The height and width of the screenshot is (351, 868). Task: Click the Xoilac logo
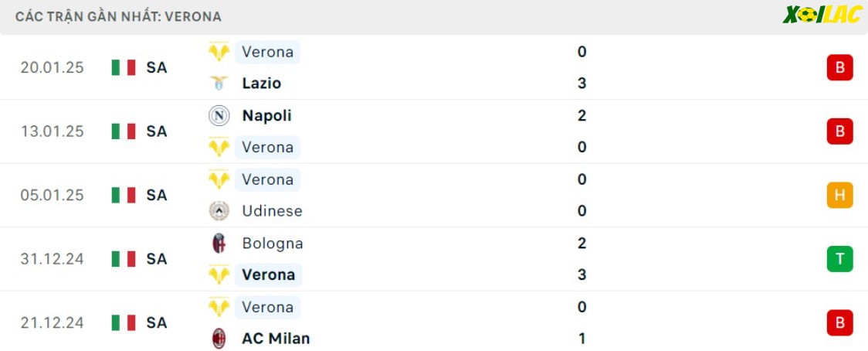(822, 15)
